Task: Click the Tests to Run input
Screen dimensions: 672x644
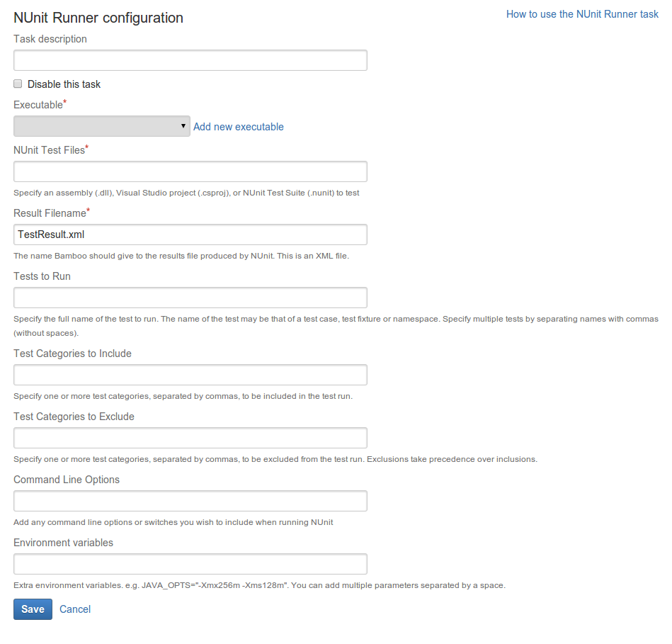Action: point(190,298)
